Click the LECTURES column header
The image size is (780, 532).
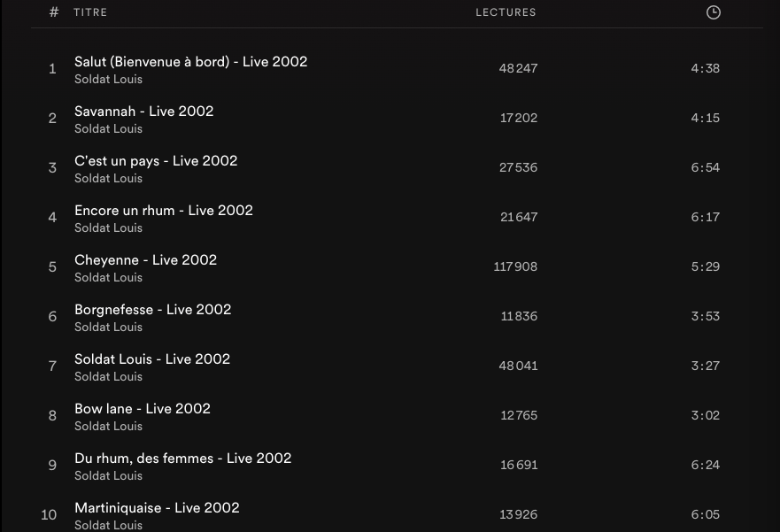(506, 12)
